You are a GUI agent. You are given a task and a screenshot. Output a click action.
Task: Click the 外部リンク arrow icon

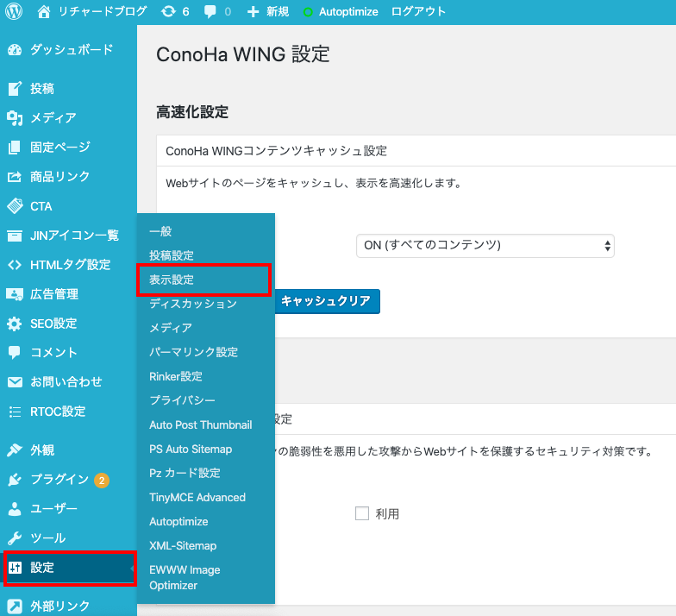coord(15,606)
